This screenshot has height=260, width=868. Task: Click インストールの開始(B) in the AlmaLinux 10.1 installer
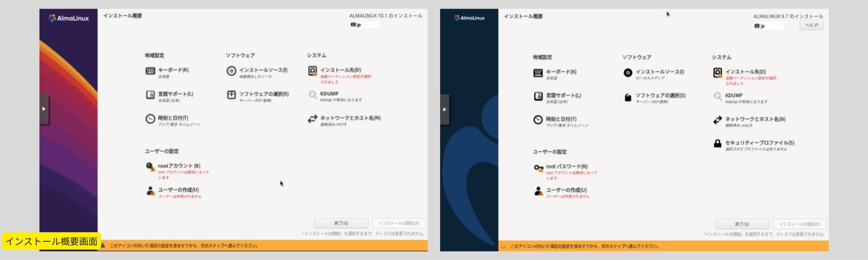pos(399,223)
